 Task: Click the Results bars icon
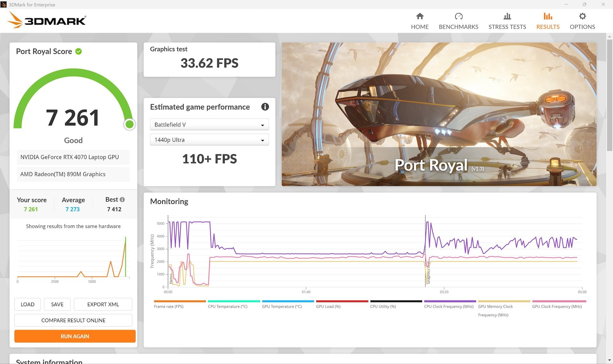(548, 16)
